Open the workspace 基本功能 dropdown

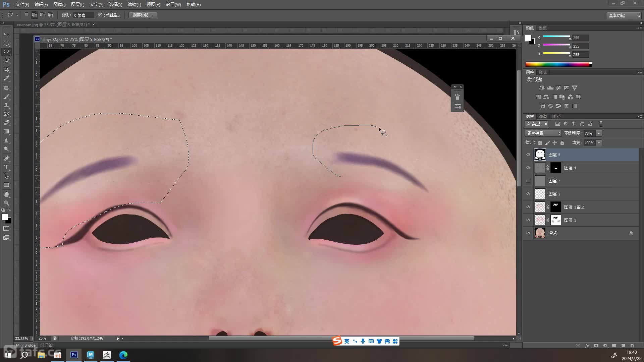(x=624, y=15)
